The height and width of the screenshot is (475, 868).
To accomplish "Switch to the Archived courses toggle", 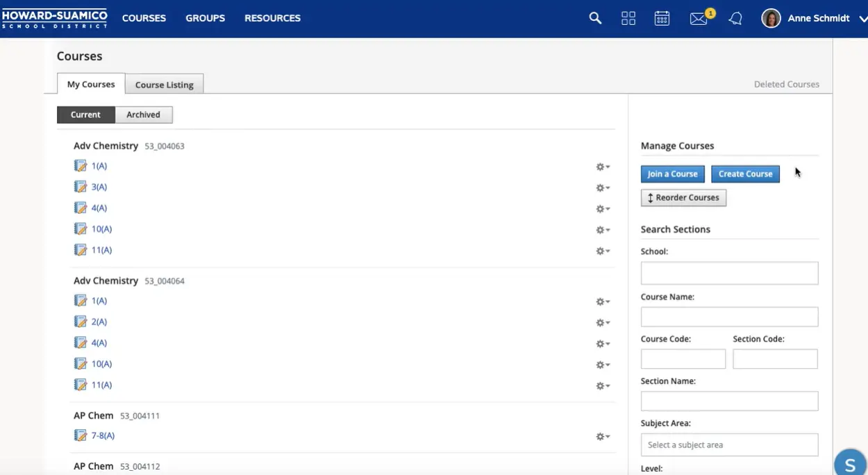I will click(143, 115).
